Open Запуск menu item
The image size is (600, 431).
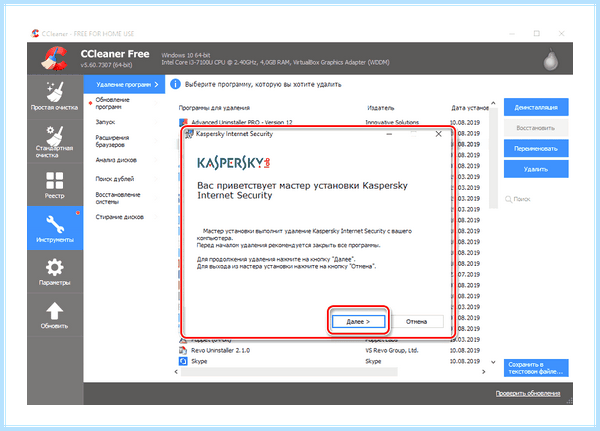(x=124, y=122)
